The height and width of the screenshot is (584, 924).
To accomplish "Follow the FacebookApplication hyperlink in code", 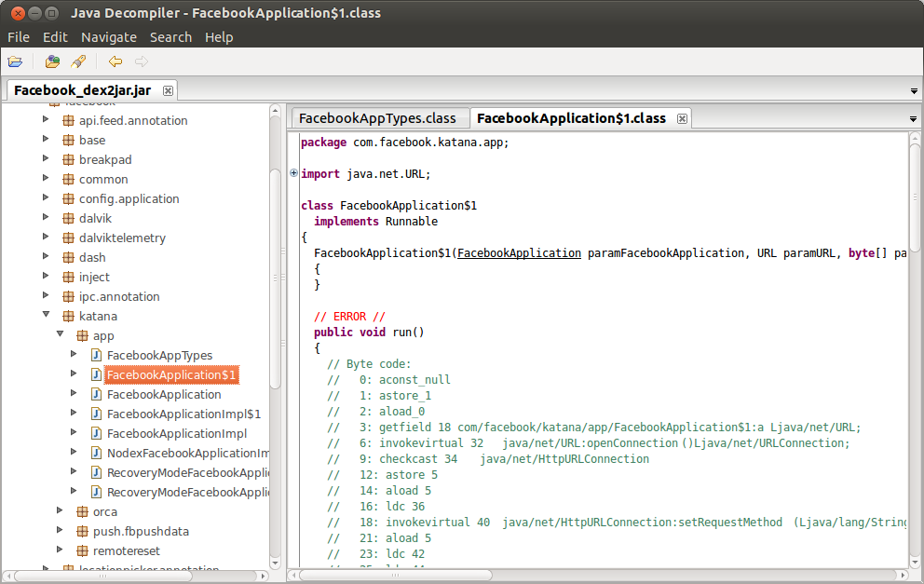I will [519, 252].
